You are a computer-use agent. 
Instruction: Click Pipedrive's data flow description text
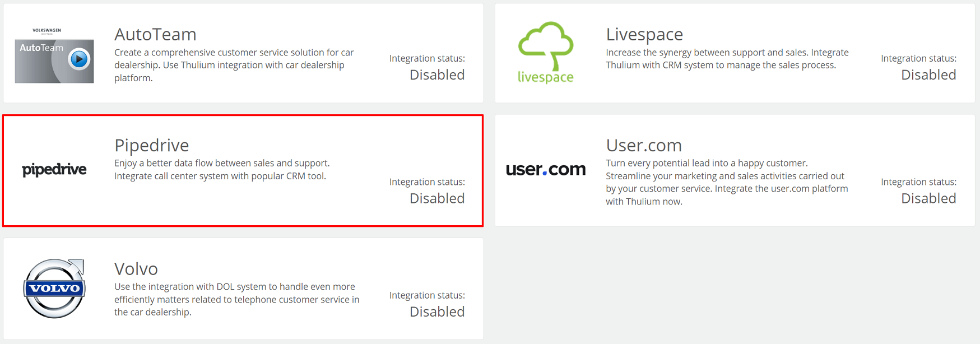tap(222, 170)
